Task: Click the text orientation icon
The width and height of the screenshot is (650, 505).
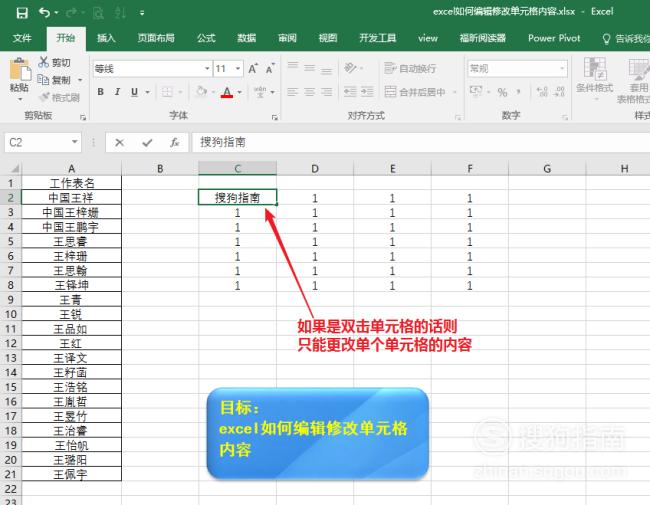Action: pos(350,67)
